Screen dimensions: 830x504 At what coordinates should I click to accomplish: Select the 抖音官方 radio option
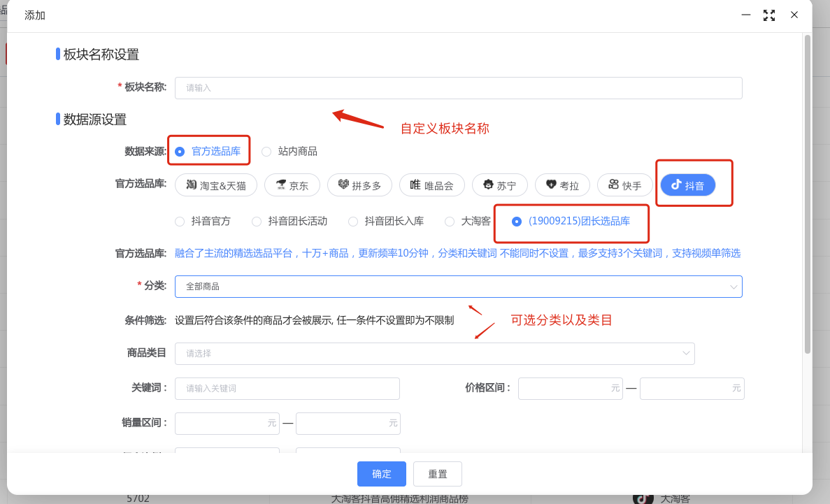(203, 222)
